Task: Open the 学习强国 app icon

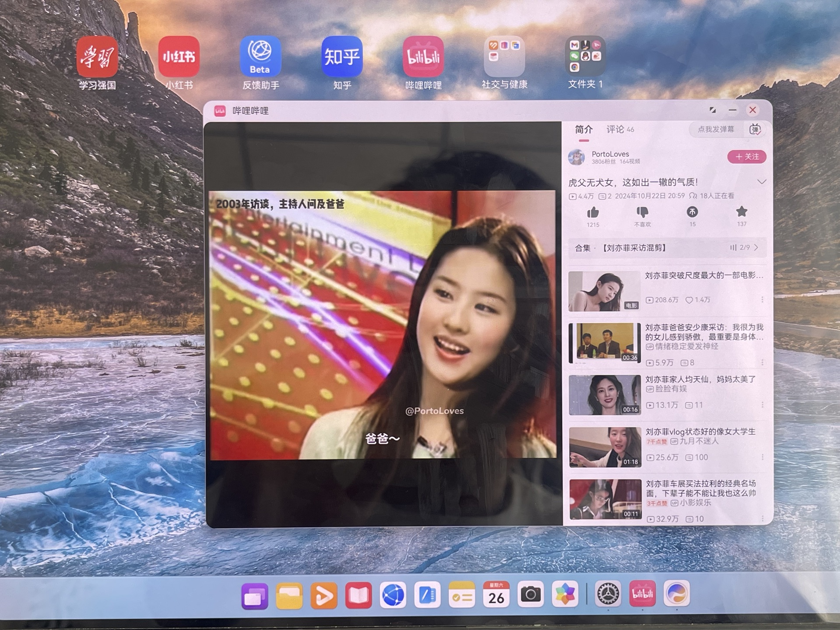Action: pos(97,57)
